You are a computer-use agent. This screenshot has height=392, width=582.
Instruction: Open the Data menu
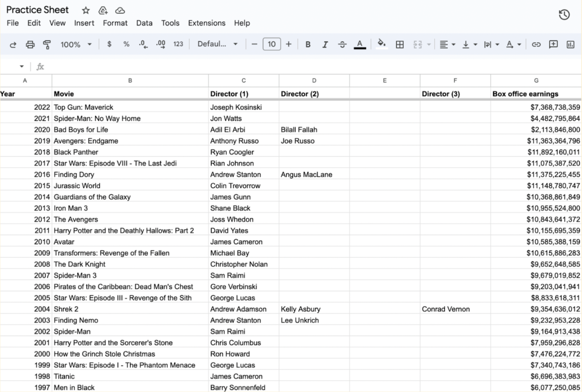pyautogui.click(x=144, y=23)
